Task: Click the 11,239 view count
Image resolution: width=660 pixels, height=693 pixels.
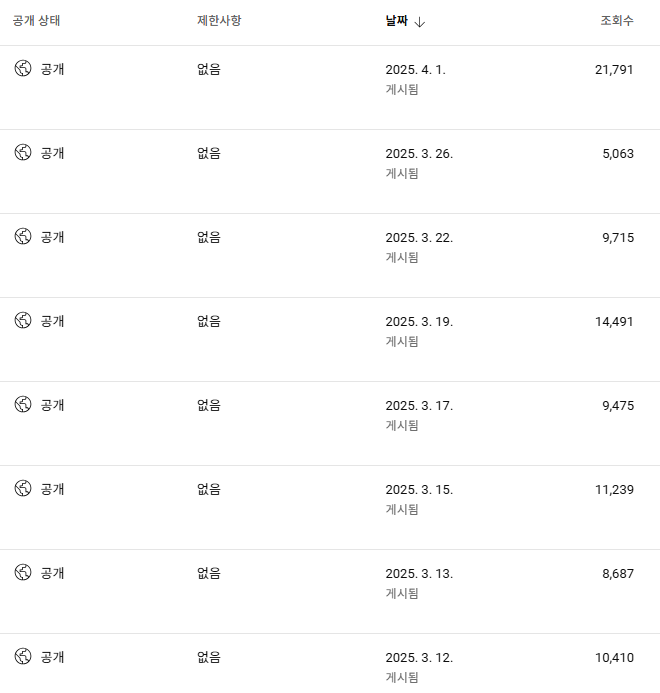Action: coord(614,490)
